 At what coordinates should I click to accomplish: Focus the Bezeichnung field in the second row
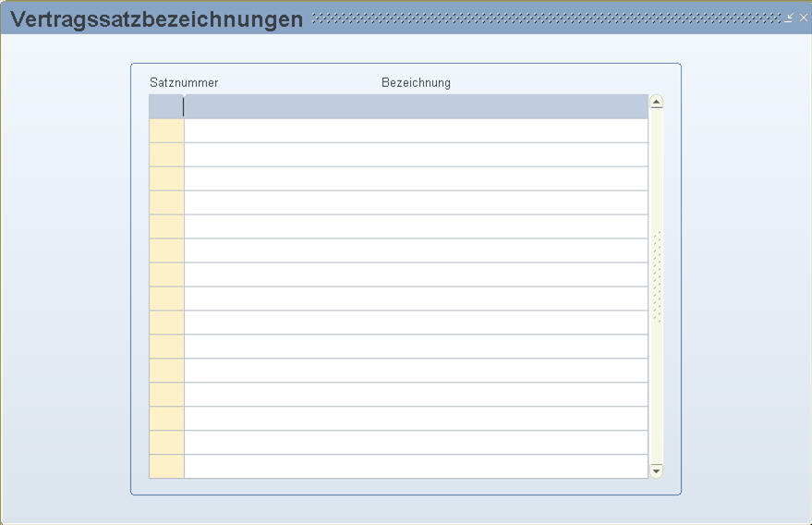416,131
